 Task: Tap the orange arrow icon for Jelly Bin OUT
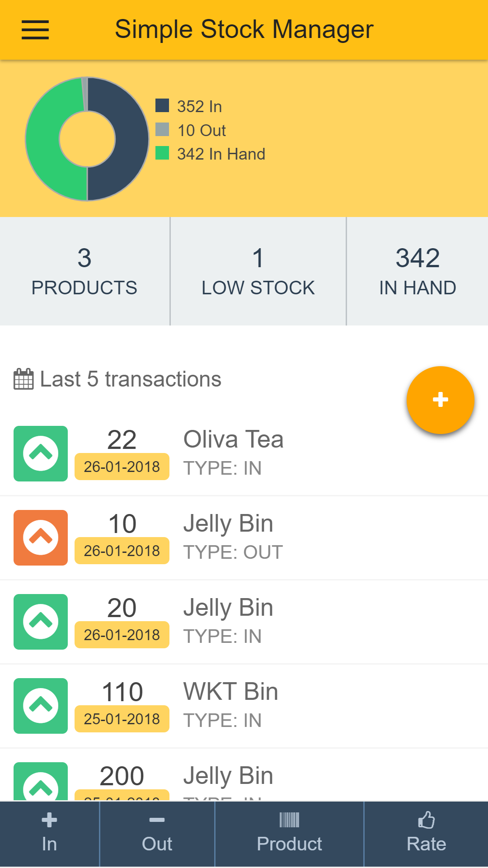41,538
